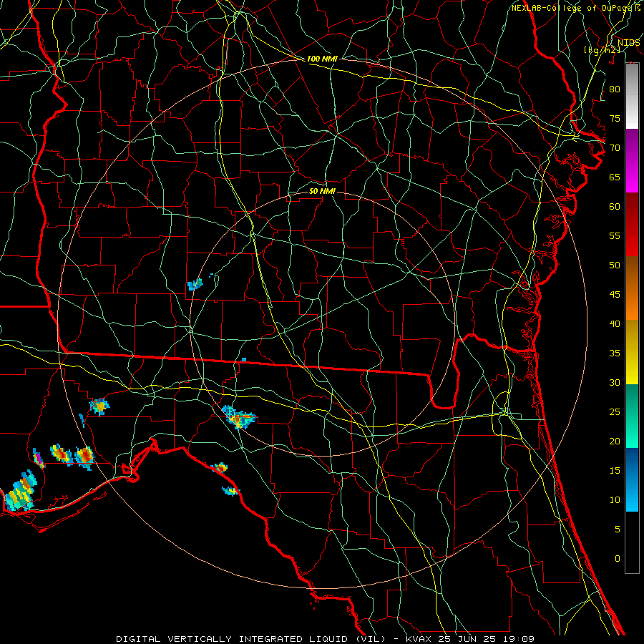The image size is (644, 644).
Task: Click the "10" scale value
Action: click(615, 500)
